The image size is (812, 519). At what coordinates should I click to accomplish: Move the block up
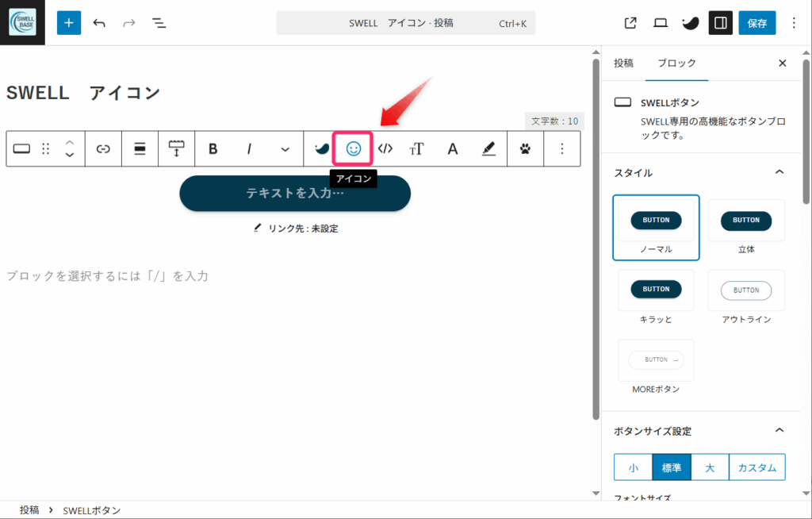(70, 142)
